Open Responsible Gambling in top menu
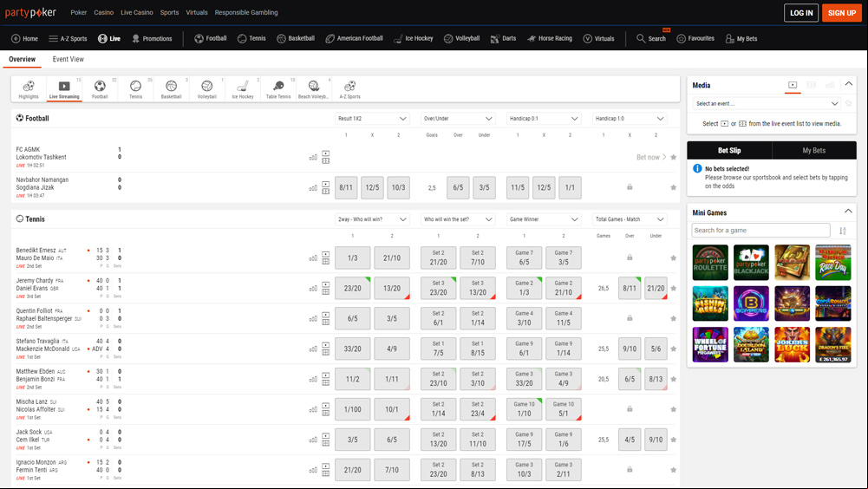The image size is (868, 489). 246,12
